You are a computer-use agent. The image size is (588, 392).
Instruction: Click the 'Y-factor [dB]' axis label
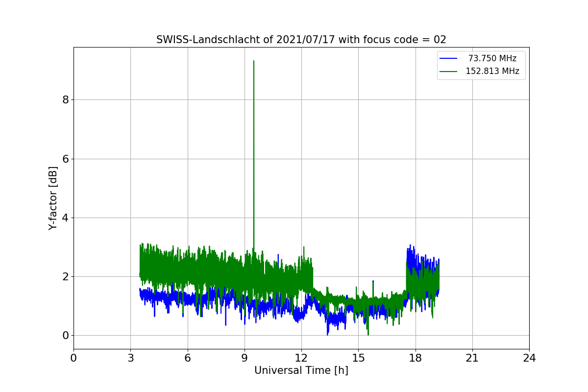53,198
